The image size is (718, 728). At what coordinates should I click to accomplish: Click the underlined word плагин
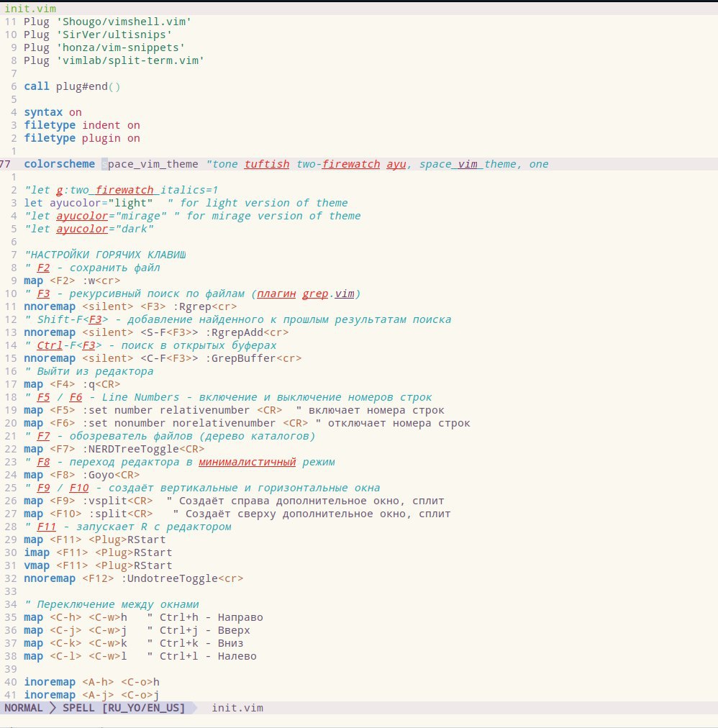click(x=276, y=294)
